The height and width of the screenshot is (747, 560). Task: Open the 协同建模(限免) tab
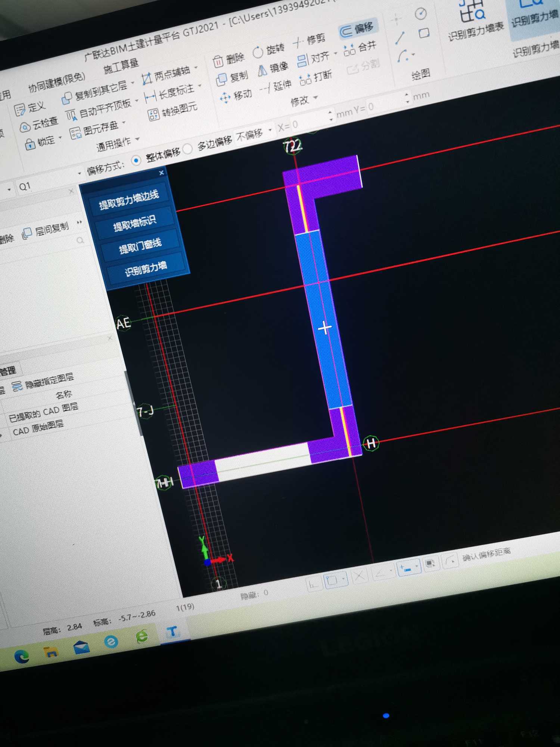pos(57,82)
